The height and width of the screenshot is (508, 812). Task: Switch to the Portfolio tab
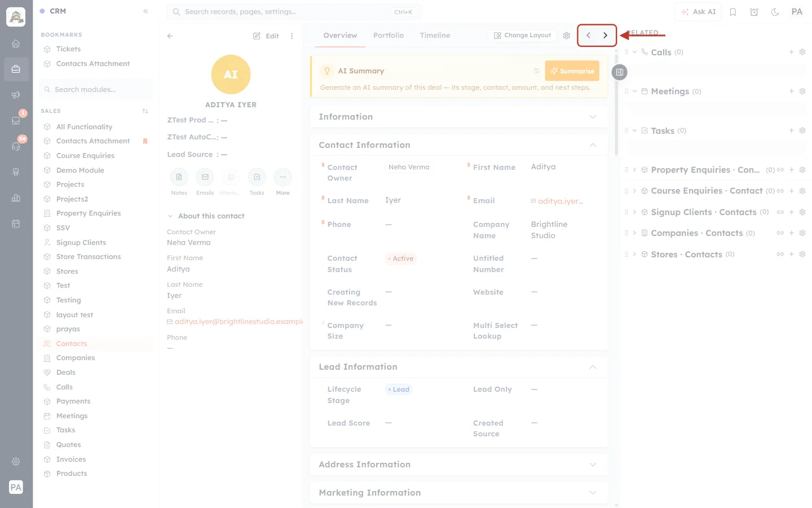tap(389, 36)
